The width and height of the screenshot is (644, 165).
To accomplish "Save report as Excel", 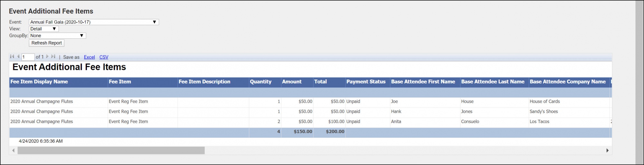I will pyautogui.click(x=89, y=57).
